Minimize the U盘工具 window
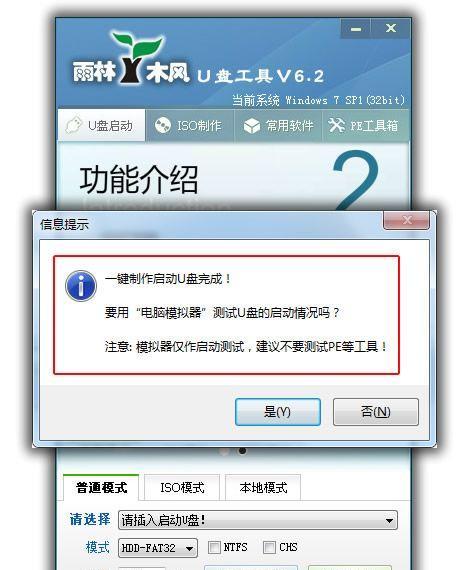468x570 pixels. pos(356,29)
